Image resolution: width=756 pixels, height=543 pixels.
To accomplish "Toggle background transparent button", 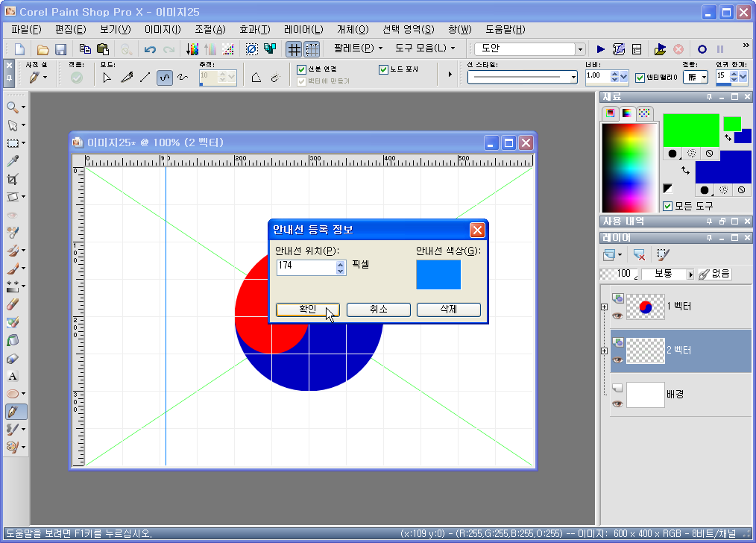I will tap(742, 190).
